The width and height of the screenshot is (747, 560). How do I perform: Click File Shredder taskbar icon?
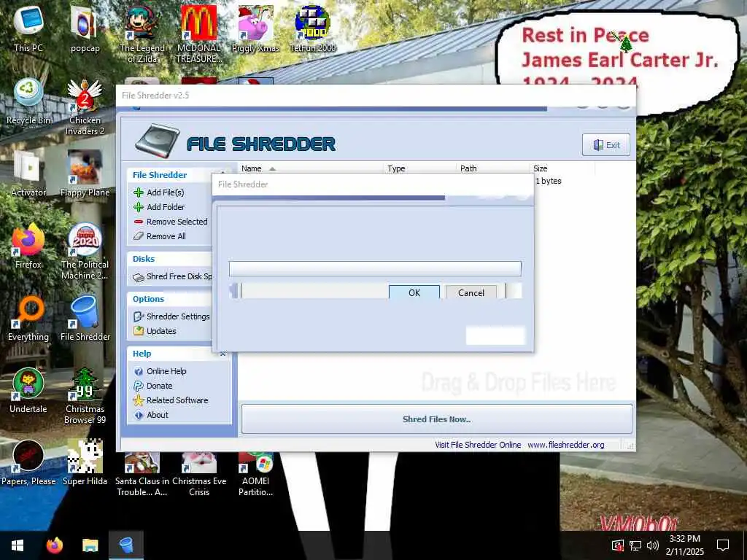point(126,545)
